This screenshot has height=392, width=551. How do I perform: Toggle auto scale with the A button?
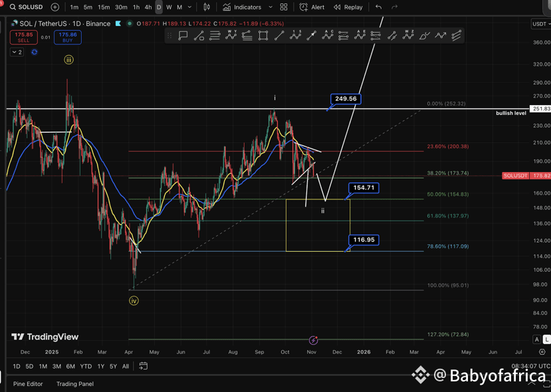point(536,340)
